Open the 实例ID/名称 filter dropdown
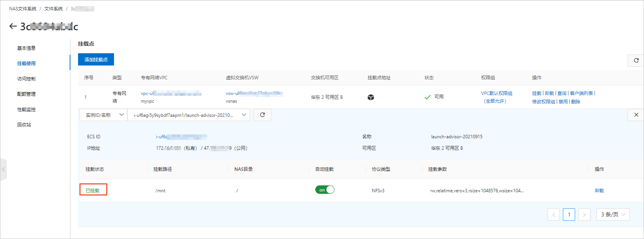 pos(103,115)
